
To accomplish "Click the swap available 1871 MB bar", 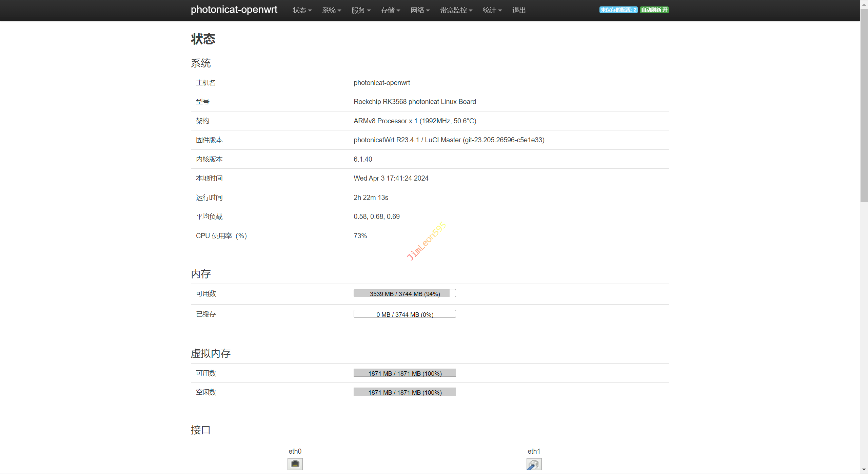I will pyautogui.click(x=405, y=373).
